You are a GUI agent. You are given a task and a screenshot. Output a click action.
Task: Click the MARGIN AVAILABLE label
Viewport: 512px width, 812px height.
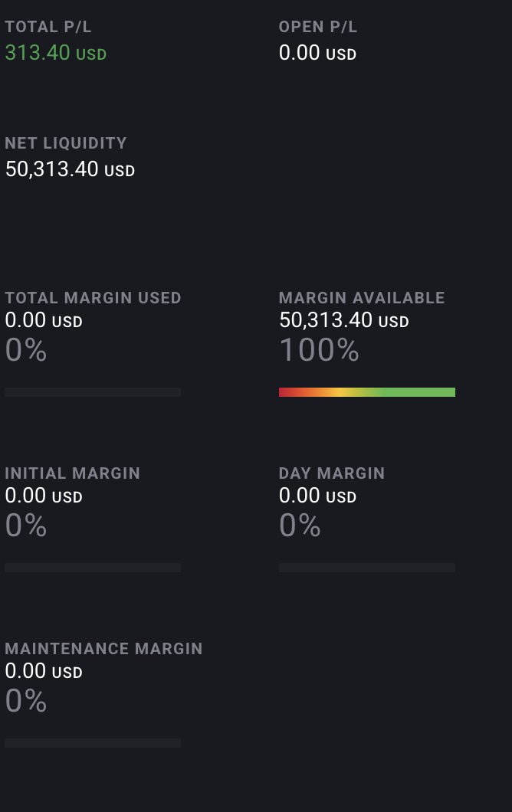[x=362, y=298]
